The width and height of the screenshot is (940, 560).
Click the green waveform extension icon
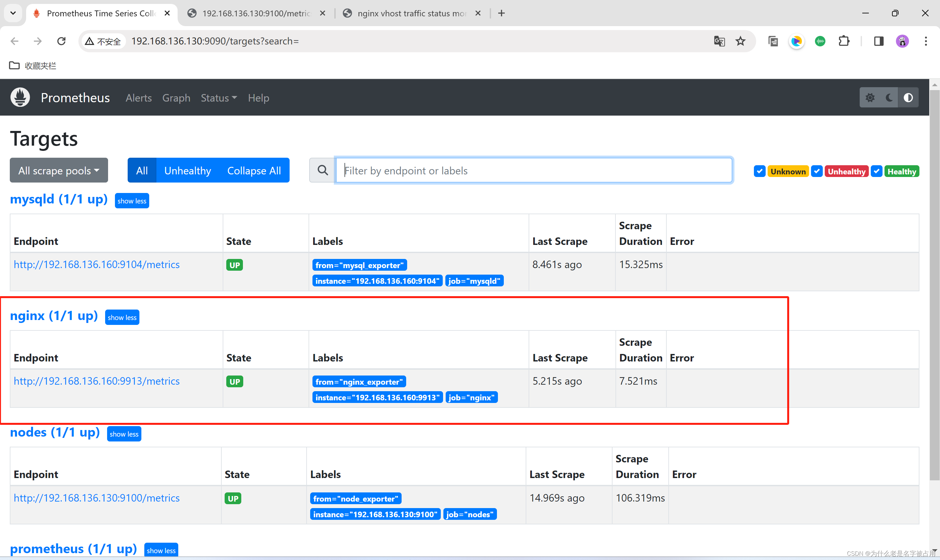[820, 41]
